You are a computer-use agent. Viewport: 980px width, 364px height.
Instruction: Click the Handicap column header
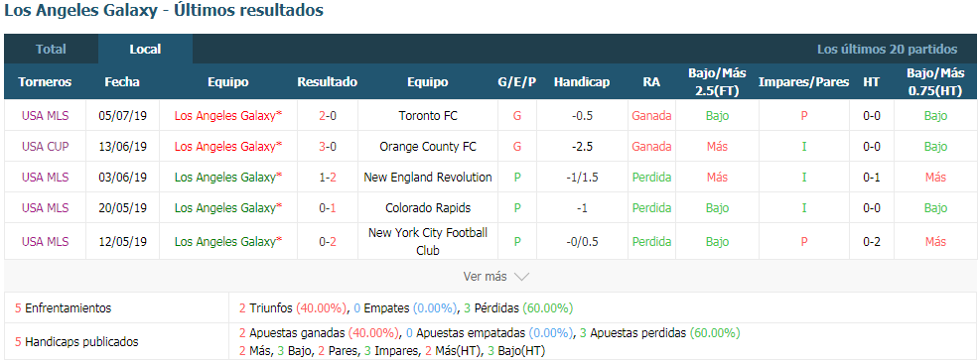[581, 81]
